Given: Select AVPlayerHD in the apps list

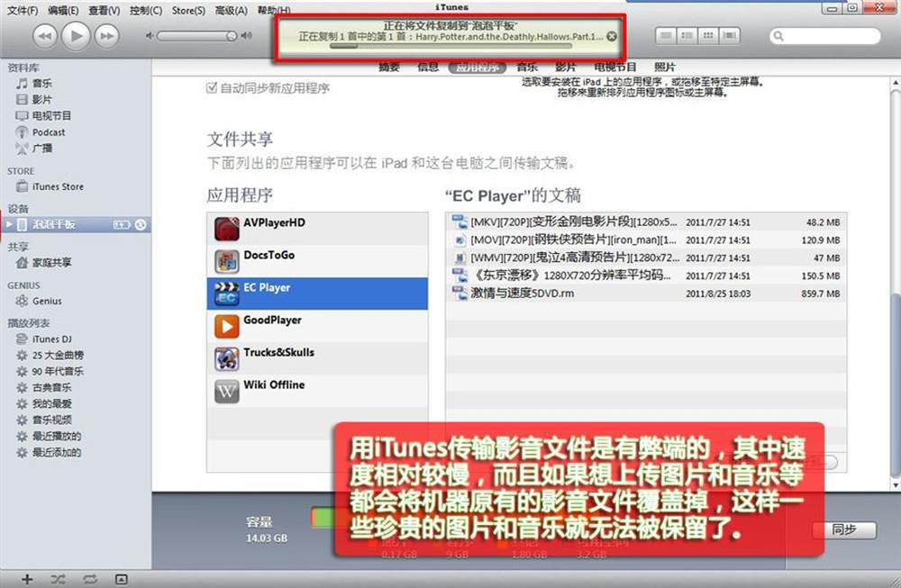Looking at the screenshot, I should tap(317, 229).
